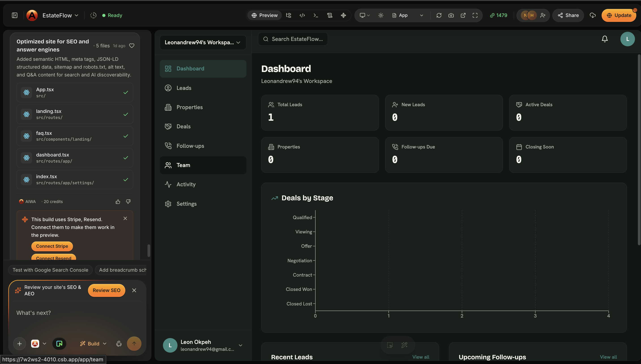The image size is (641, 364).
Task: Click the notifications bell icon
Action: tap(605, 39)
